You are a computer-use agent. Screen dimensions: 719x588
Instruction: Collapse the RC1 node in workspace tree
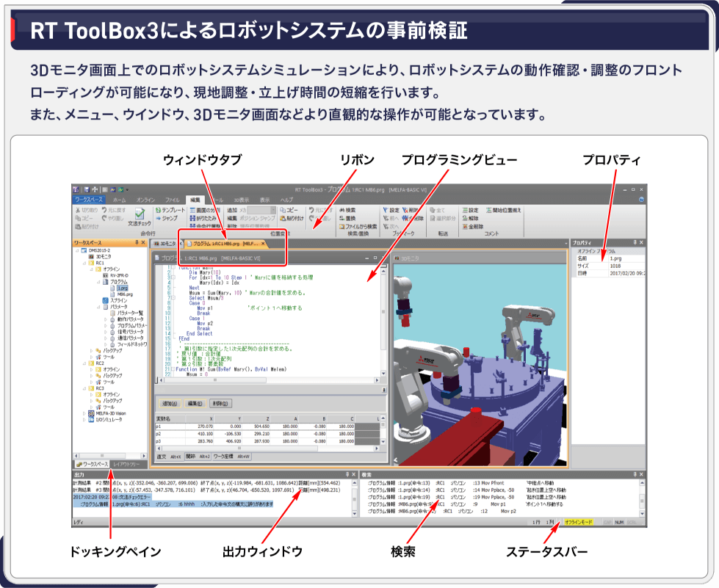click(x=83, y=262)
